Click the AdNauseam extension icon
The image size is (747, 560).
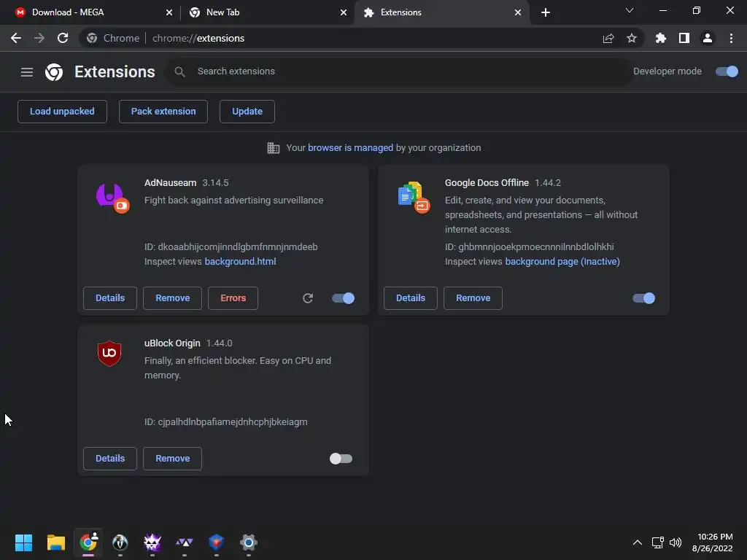[113, 198]
